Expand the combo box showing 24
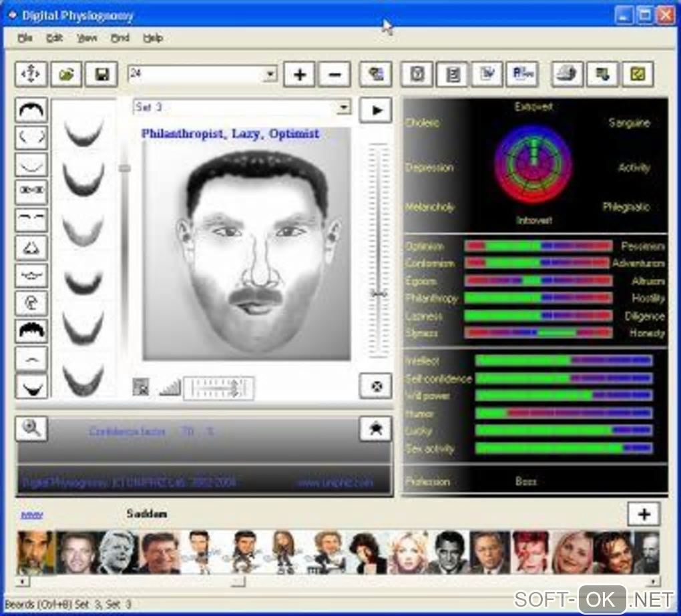Viewport: 681px width, 616px height. [270, 74]
